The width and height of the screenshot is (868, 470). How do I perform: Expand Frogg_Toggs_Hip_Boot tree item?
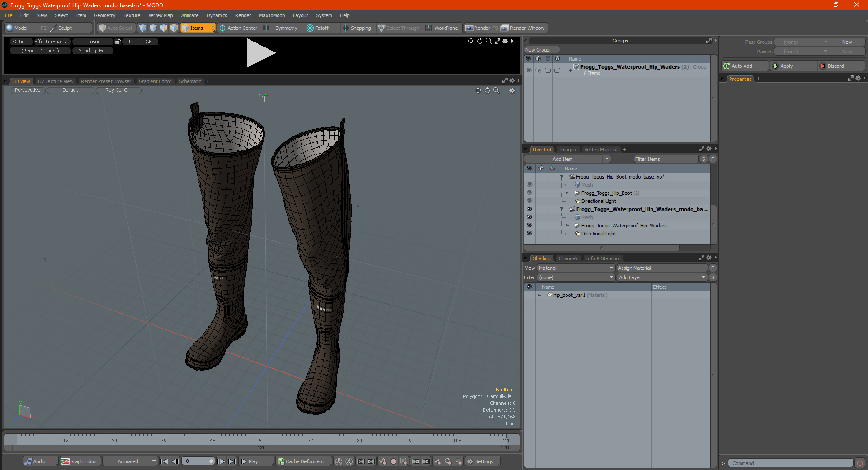[x=567, y=193]
